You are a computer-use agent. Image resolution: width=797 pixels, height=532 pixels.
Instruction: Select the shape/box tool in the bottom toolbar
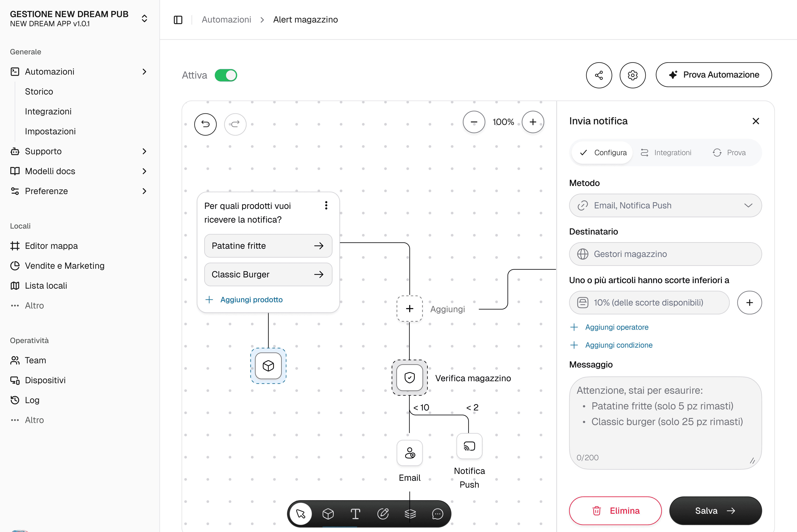tap(328, 514)
